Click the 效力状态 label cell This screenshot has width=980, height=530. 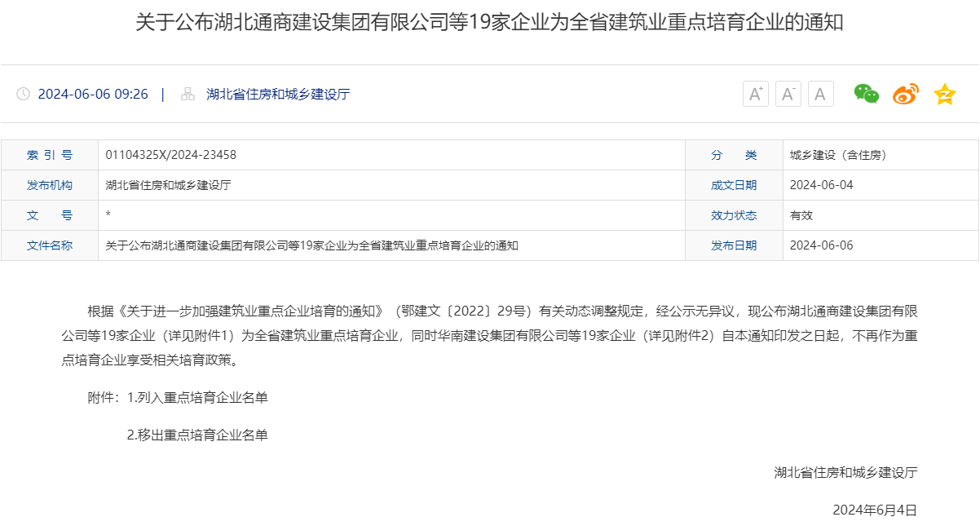pyautogui.click(x=734, y=215)
